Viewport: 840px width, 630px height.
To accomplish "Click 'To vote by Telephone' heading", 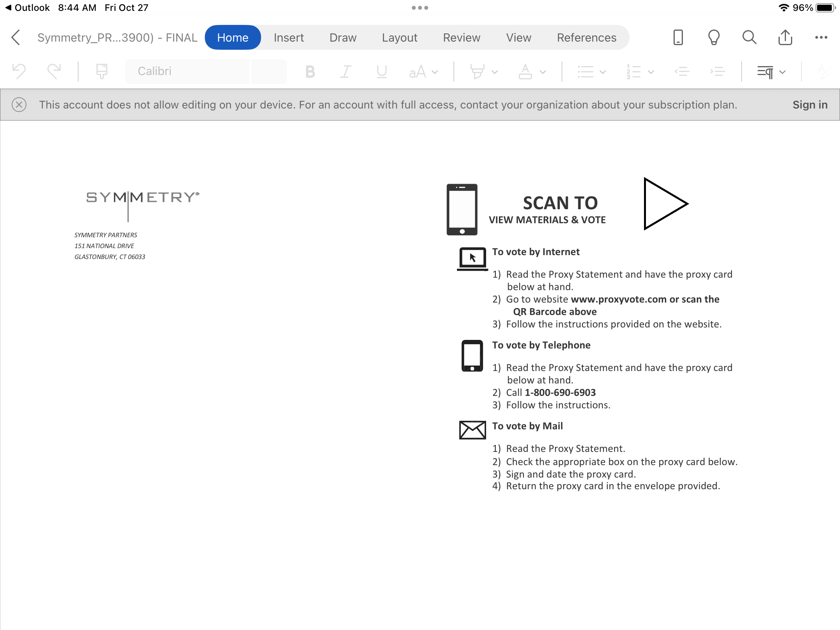I will (x=541, y=345).
